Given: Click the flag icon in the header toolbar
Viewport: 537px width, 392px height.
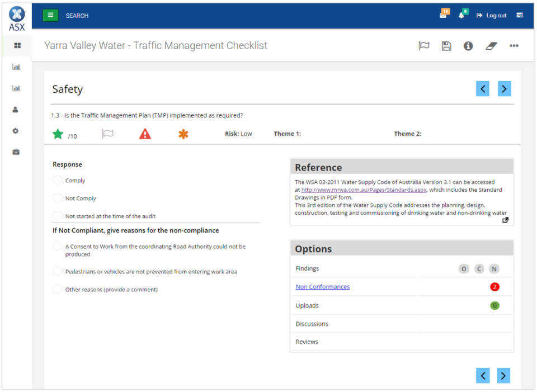Looking at the screenshot, I should pos(424,46).
